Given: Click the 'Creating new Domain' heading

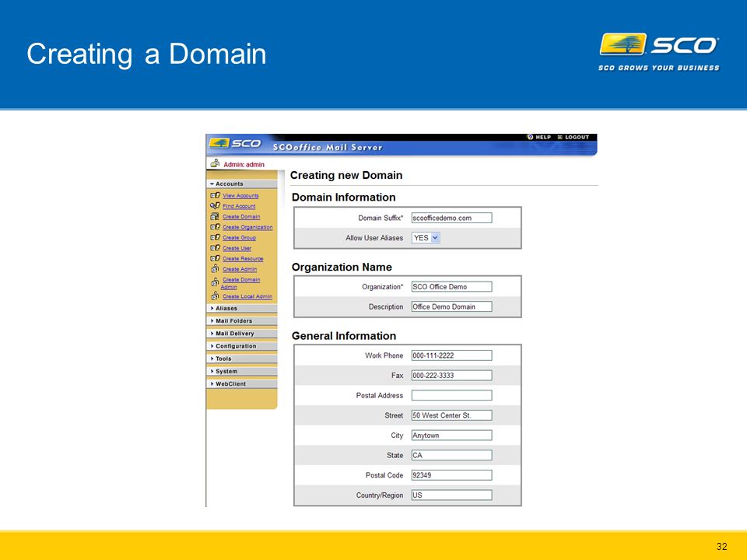Looking at the screenshot, I should pos(346,175).
